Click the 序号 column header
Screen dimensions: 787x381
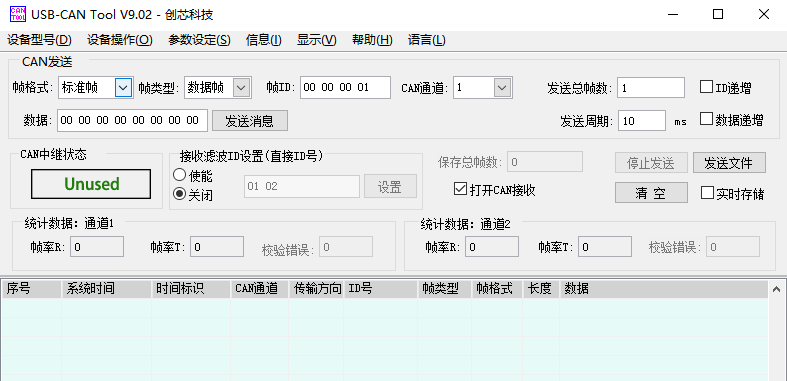click(32, 289)
